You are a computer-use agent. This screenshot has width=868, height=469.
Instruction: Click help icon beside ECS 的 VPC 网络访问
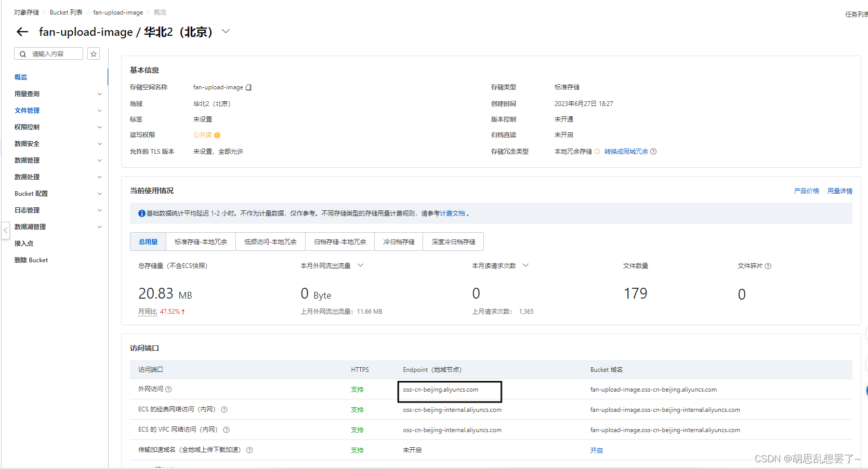[x=226, y=430]
